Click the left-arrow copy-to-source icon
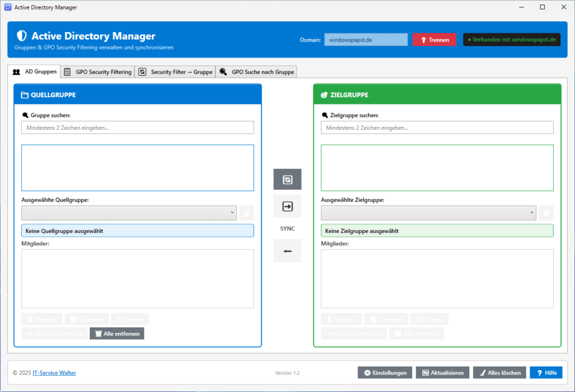This screenshot has width=575, height=392. 287,251
